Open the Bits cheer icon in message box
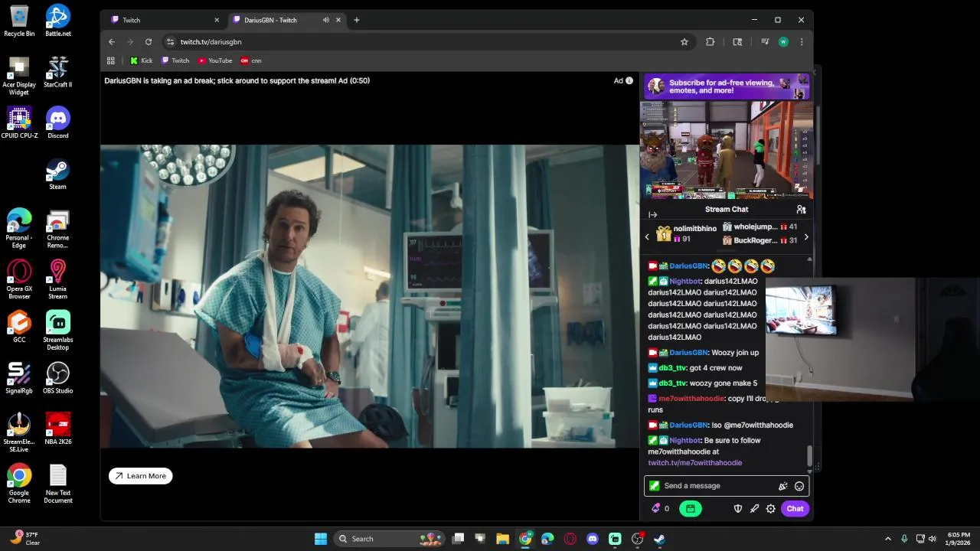 point(782,486)
